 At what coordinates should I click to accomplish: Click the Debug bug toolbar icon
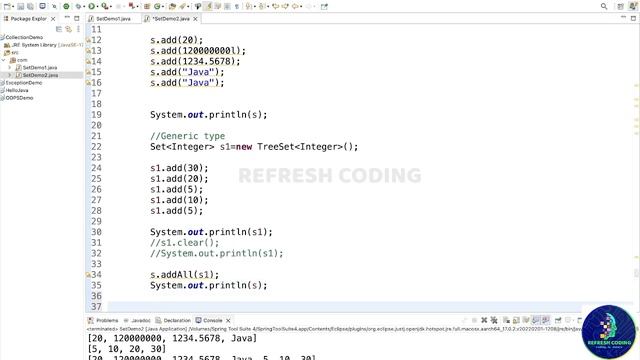tap(78, 6)
